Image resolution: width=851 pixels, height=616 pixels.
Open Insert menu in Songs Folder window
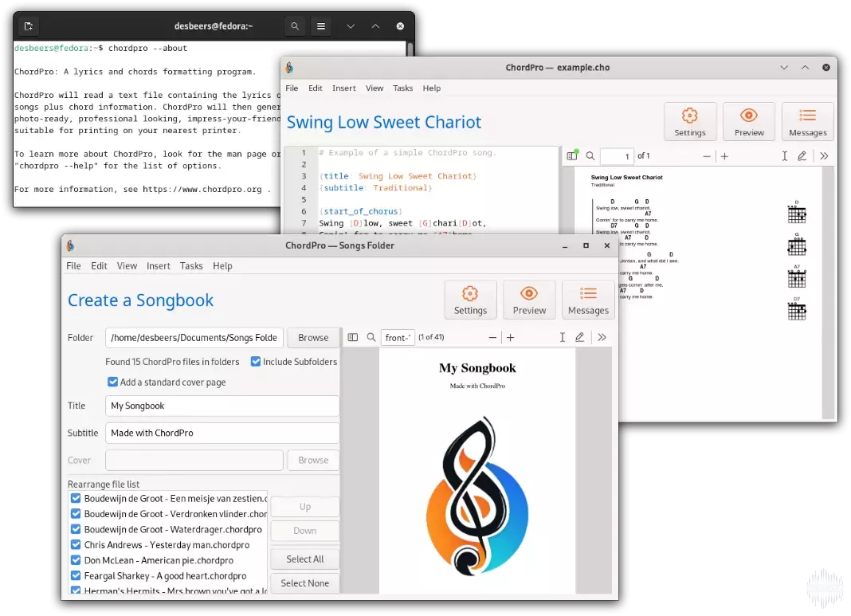pyautogui.click(x=159, y=266)
